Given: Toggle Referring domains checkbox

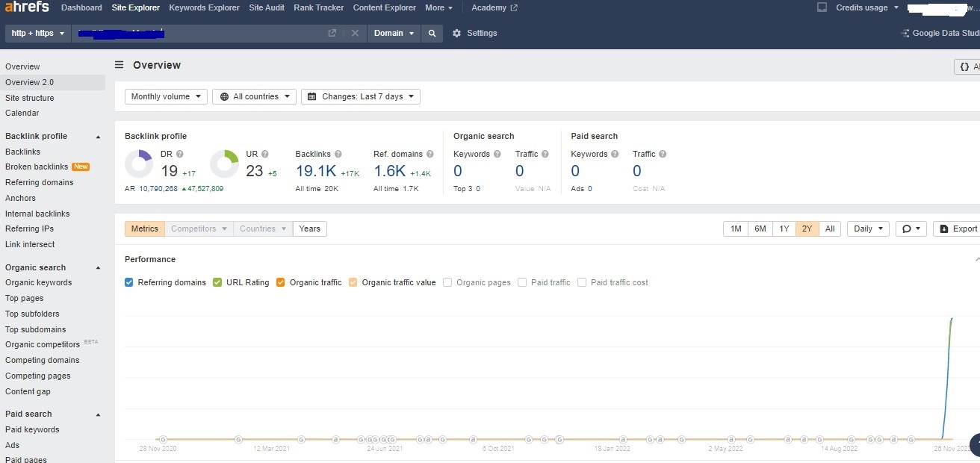Looking at the screenshot, I should 129,282.
